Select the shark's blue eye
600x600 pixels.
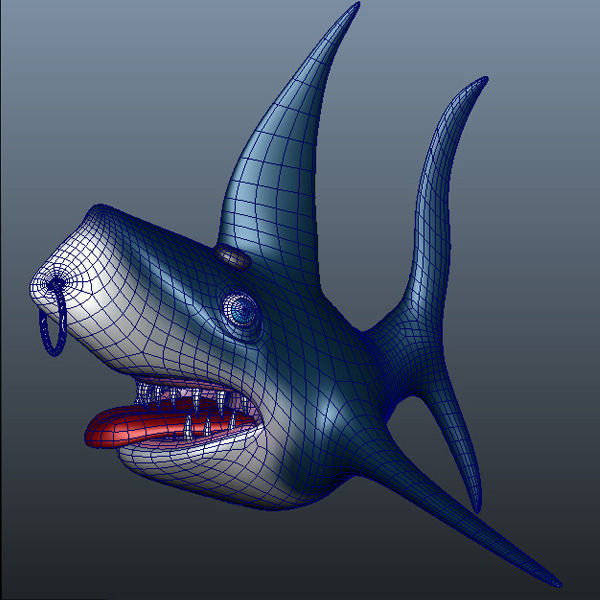(241, 310)
